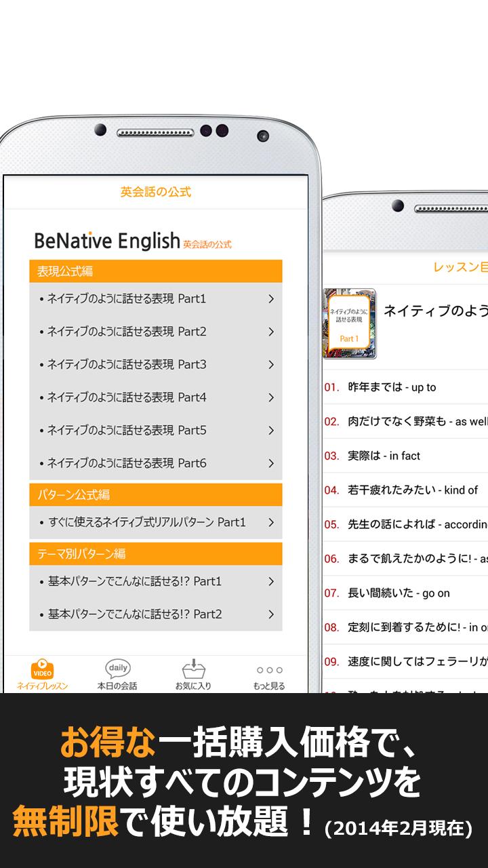Expand chevron for ネイティブのように話せる表現 Part4

[x=271, y=397]
